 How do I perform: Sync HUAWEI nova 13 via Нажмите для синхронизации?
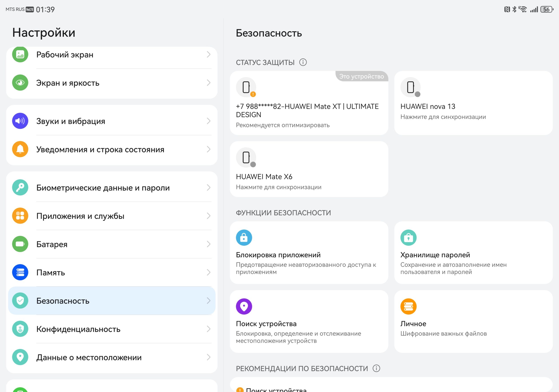443,117
